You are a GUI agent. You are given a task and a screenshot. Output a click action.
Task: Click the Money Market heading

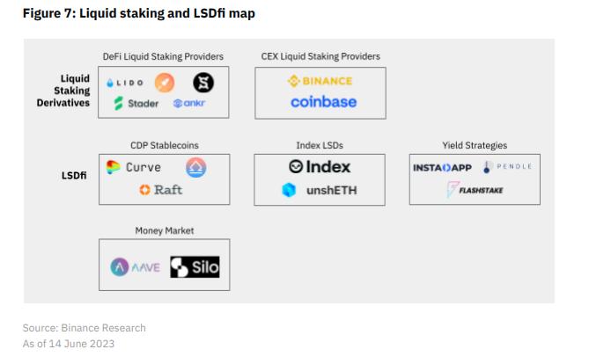point(165,230)
